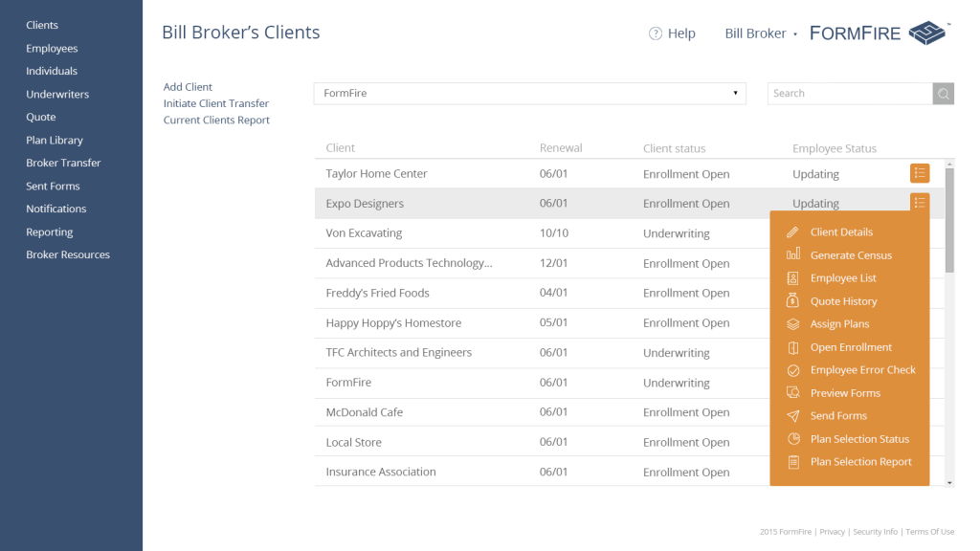Select Open Enrollment menu entry
This screenshot has height=551, width=980.
tap(851, 347)
